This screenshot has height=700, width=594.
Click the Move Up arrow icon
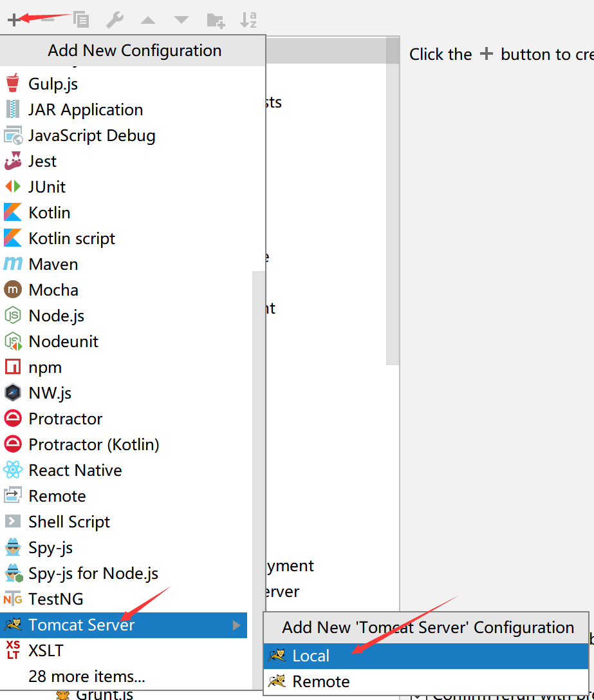click(148, 20)
